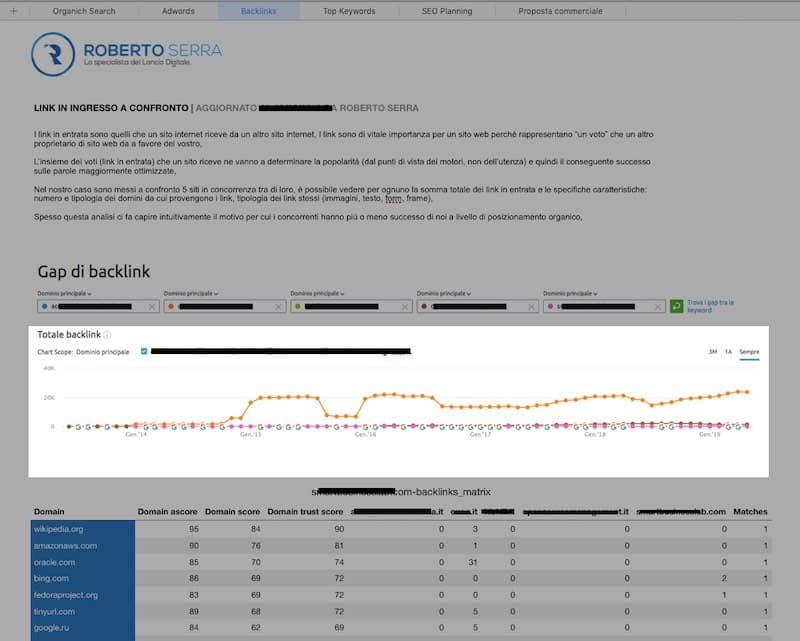
Task: Expand Dominio principale above the green-dot field
Action: pos(317,293)
